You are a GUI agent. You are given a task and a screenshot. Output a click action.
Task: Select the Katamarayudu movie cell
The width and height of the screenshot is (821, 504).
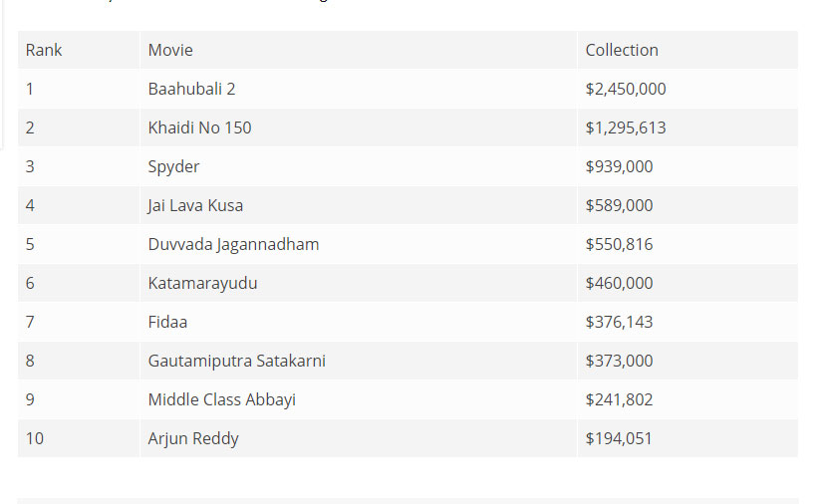[x=358, y=283]
